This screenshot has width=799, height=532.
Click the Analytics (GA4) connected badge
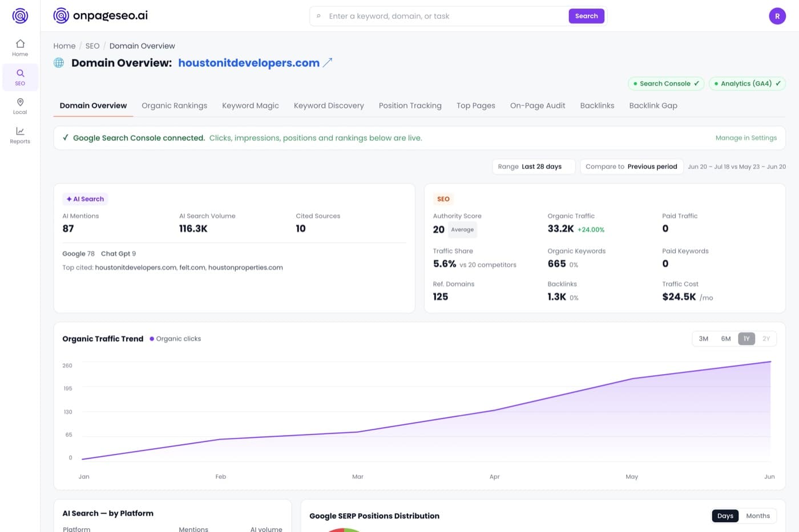(747, 83)
